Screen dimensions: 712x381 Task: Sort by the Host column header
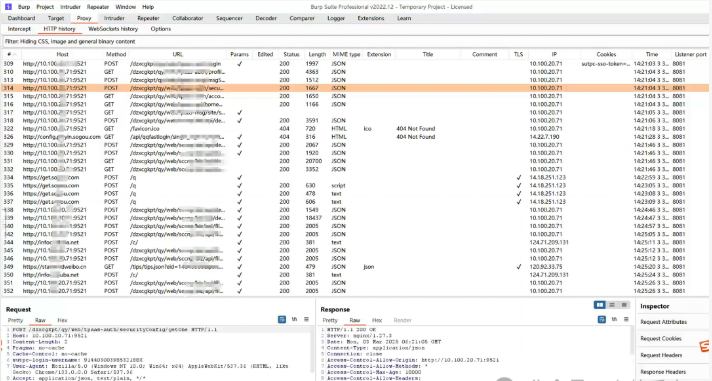62,54
